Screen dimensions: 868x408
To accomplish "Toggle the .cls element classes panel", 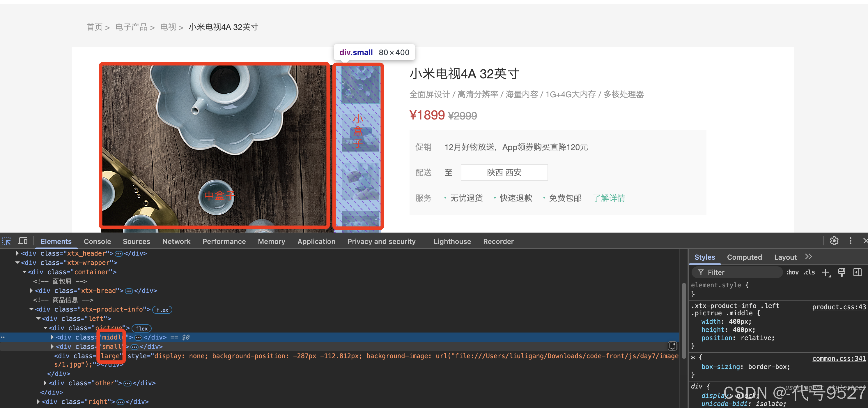I will [809, 272].
